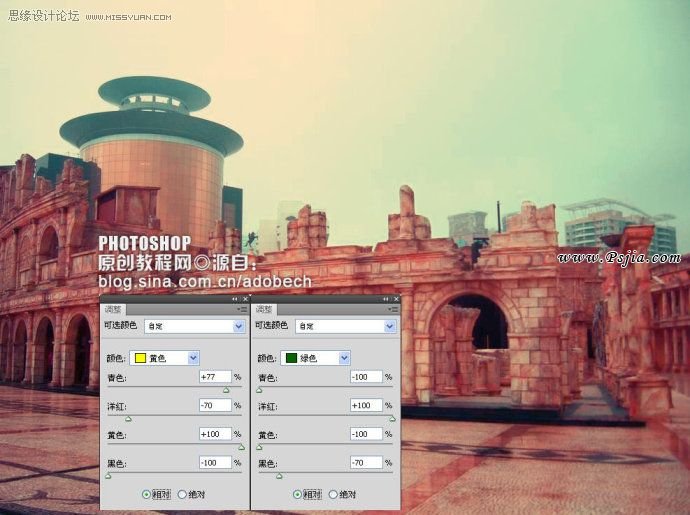This screenshot has width=690, height=515.
Task: Close the left Adjustments panel with the X icon
Action: (243, 299)
